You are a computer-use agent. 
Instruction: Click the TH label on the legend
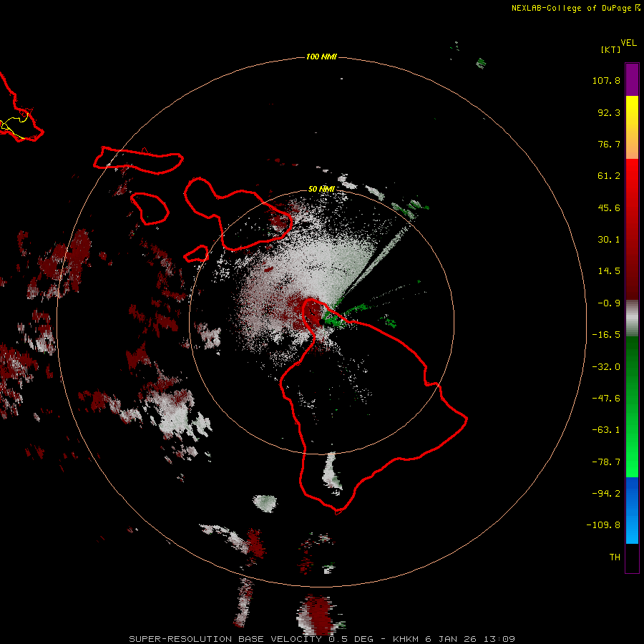pos(615,557)
